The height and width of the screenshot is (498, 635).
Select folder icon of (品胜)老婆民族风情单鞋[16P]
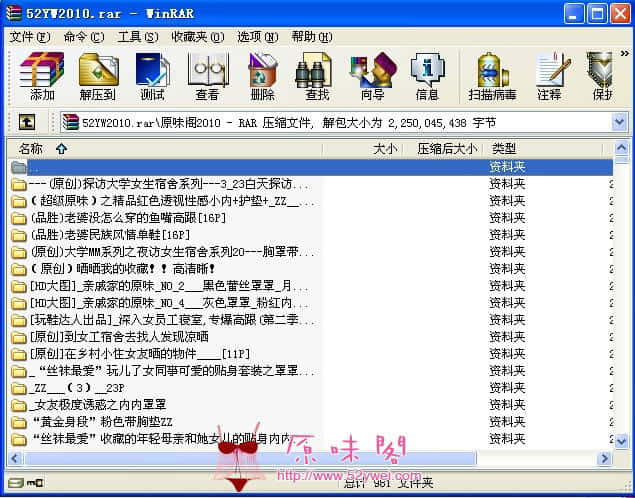coord(19,235)
